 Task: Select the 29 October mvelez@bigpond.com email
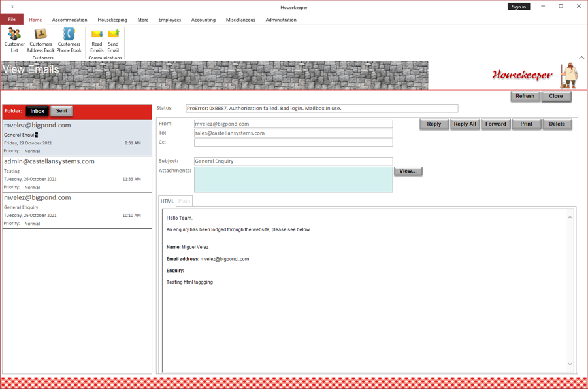[x=77, y=138]
